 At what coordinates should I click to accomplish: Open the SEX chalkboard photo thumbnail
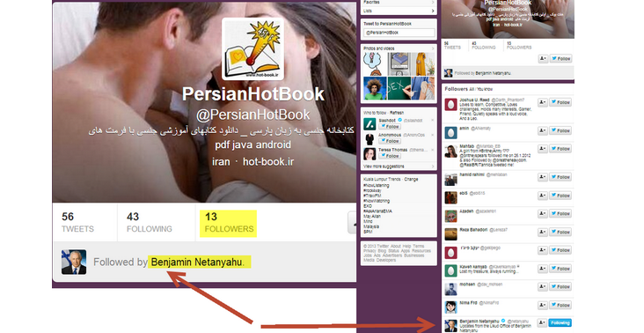pos(399,88)
